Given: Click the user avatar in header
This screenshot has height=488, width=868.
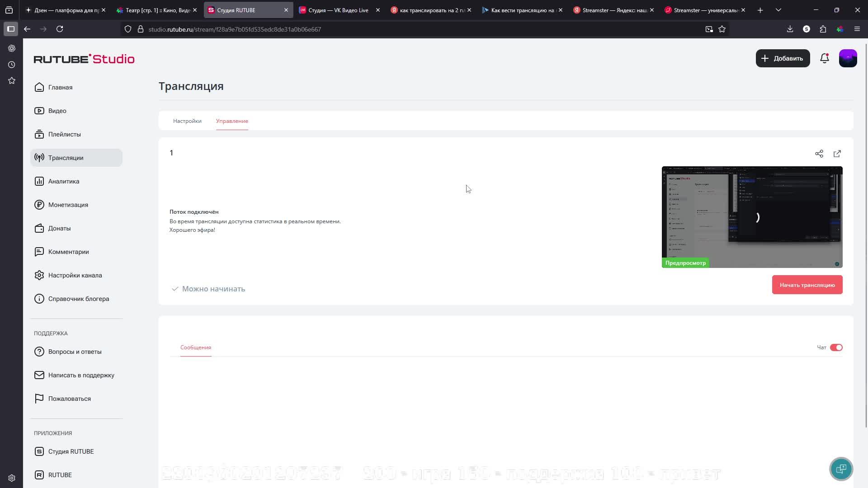Looking at the screenshot, I should point(848,58).
